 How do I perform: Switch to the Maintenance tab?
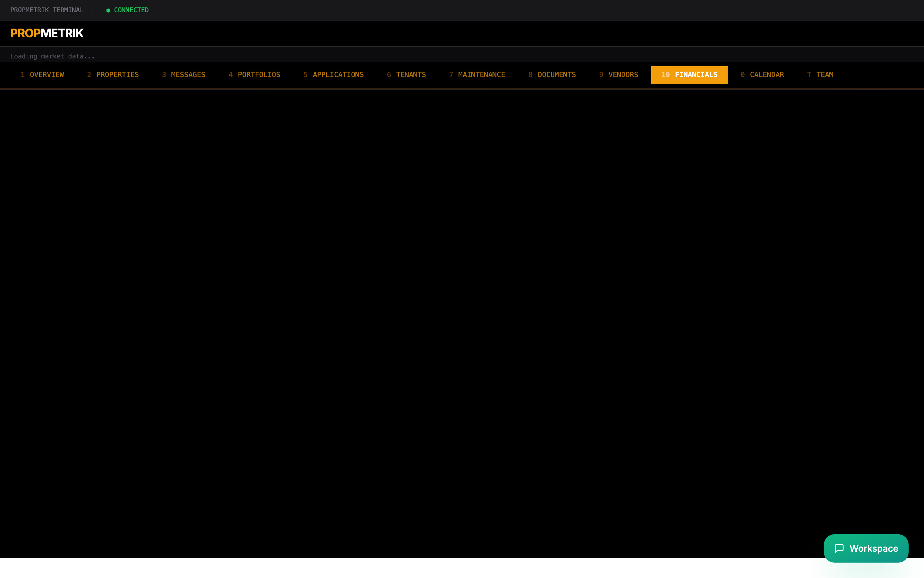[x=477, y=75]
